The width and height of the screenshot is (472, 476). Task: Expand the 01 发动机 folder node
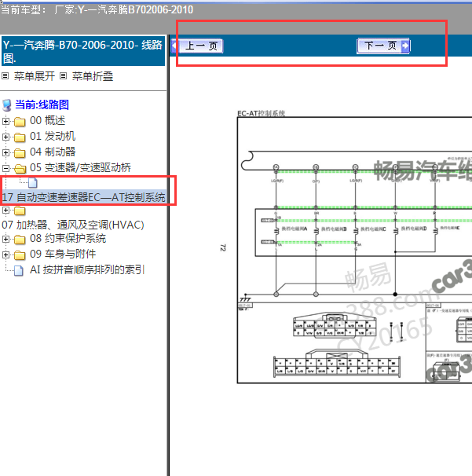tap(5, 137)
